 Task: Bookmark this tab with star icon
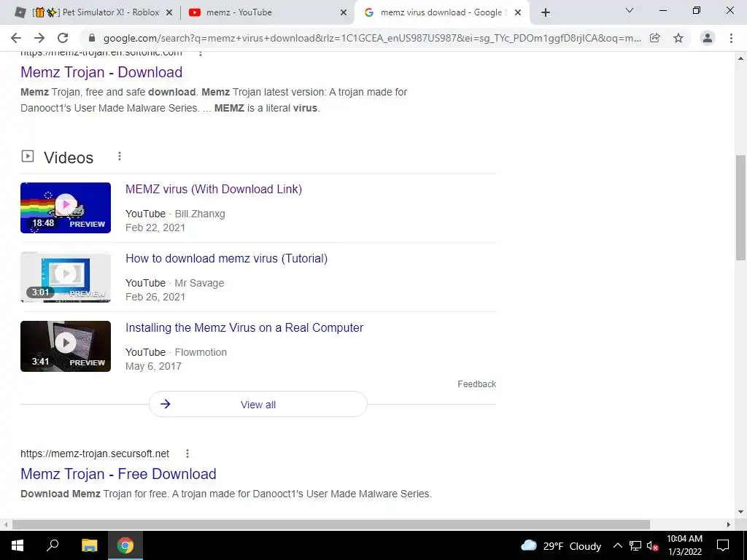[x=678, y=38]
